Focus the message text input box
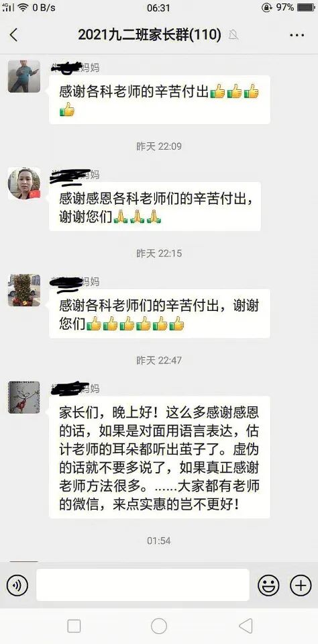Viewport: 318px width, 644px height. click(143, 585)
